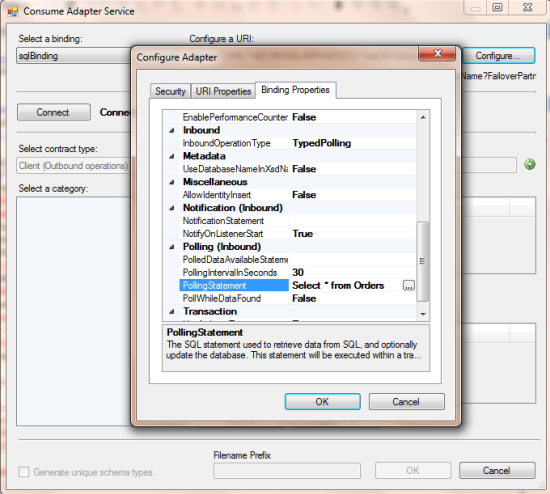This screenshot has width=550, height=494.
Task: Select the InboundOperationType property
Action: pos(234,143)
